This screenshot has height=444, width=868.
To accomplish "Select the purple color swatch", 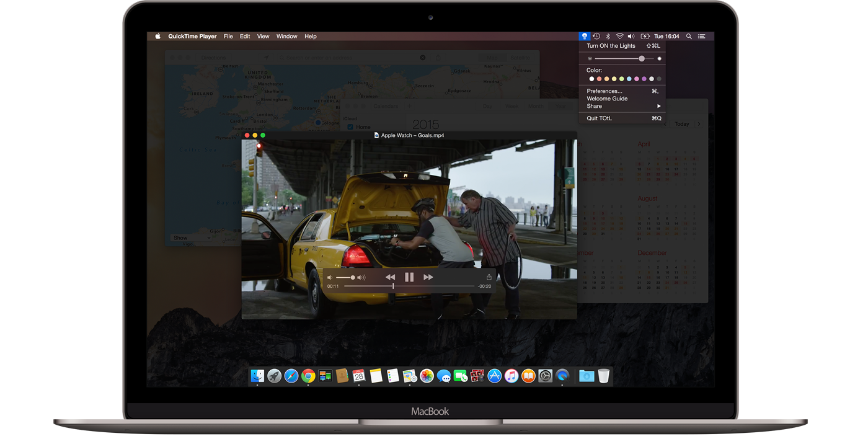I will (644, 79).
